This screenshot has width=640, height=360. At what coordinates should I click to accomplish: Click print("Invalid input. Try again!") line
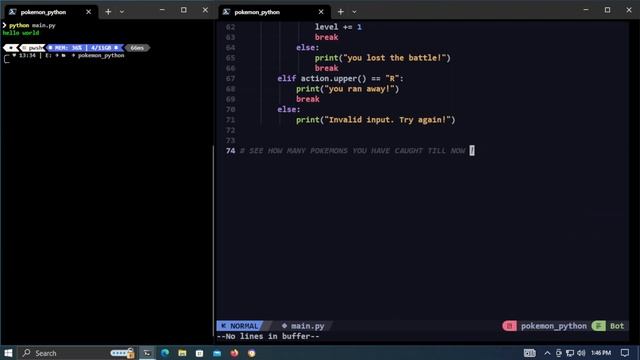click(x=376, y=120)
